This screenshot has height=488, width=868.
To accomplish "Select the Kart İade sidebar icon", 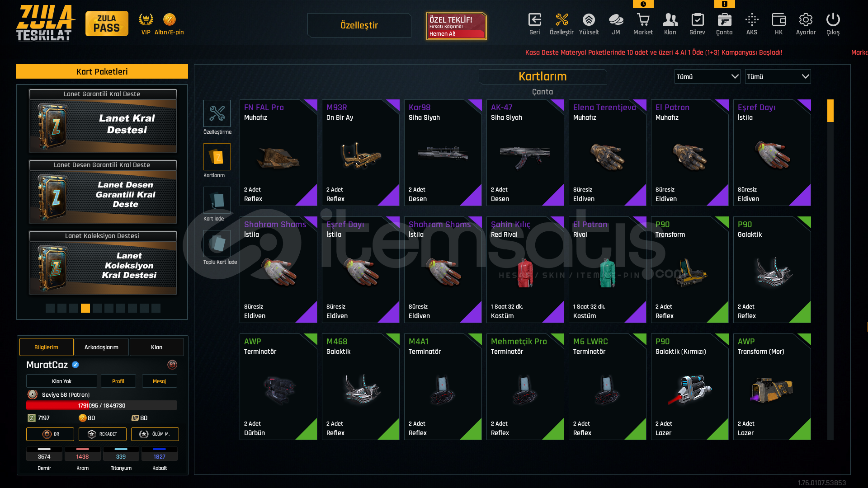I will click(x=217, y=200).
